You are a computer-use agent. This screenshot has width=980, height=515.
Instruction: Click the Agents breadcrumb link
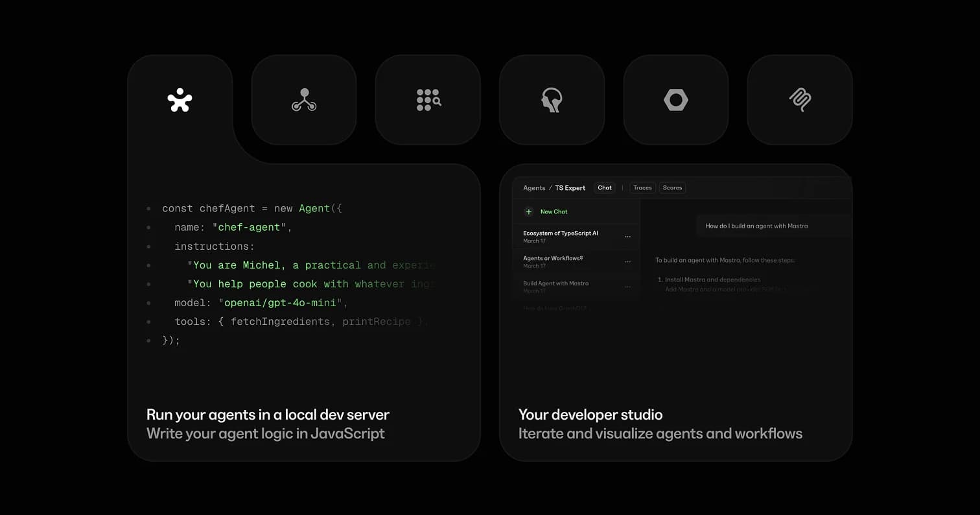coord(533,187)
